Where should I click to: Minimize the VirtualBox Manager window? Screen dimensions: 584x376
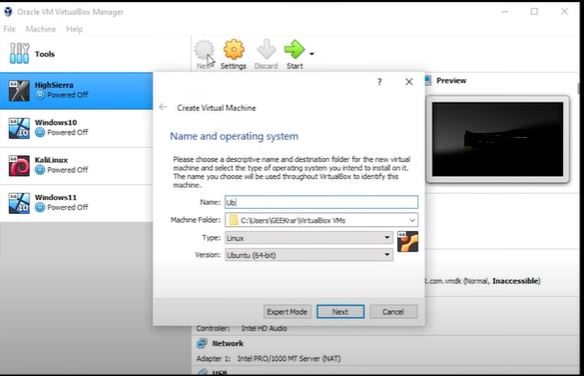click(x=505, y=12)
